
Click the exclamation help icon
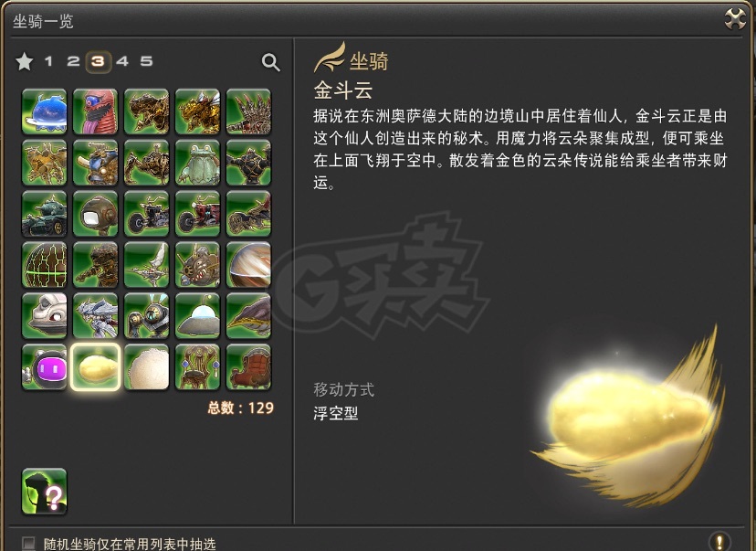click(719, 541)
